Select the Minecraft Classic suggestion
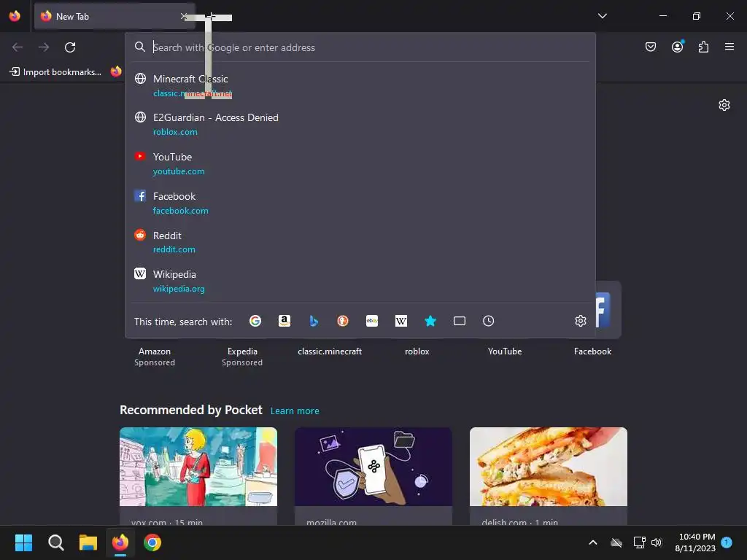This screenshot has width=747, height=560. (360, 85)
